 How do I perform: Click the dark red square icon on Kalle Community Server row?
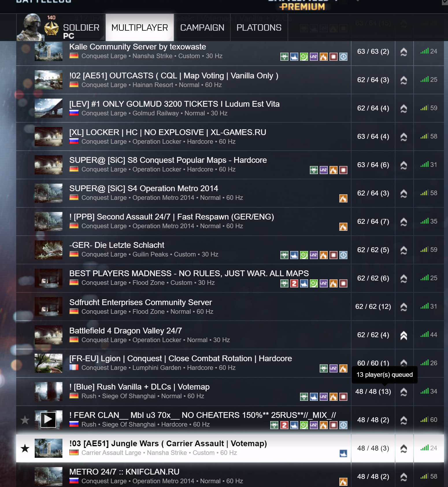click(334, 57)
